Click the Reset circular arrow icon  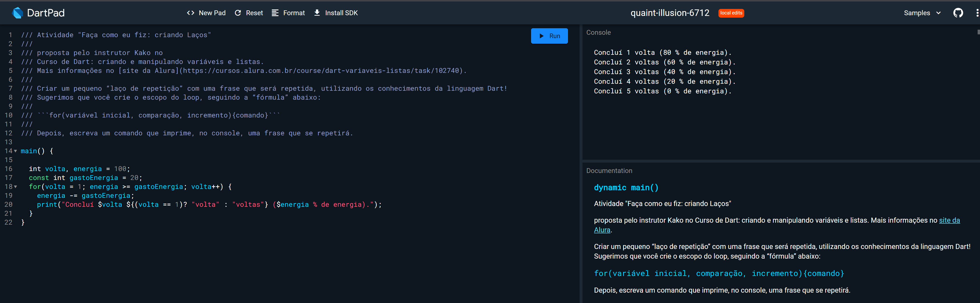[238, 13]
